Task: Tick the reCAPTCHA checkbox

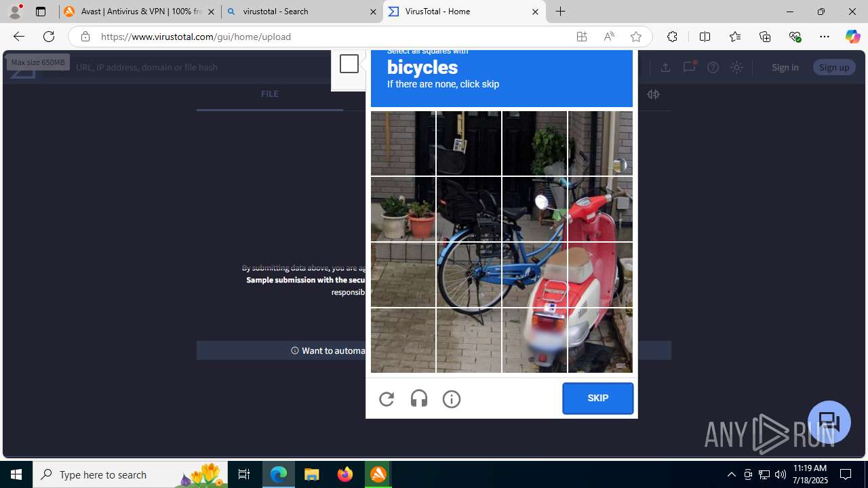Action: 349,64
